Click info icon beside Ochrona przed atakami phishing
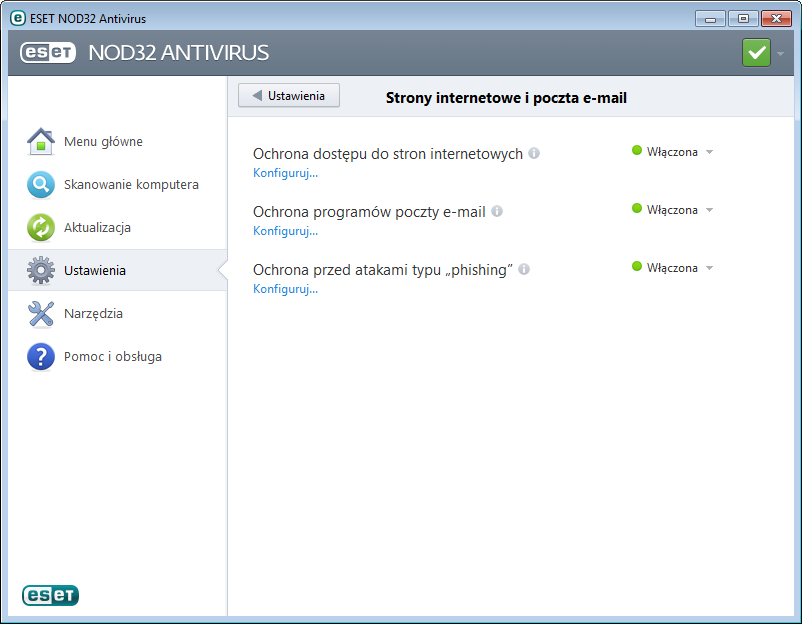This screenshot has height=624, width=802. tap(524, 269)
